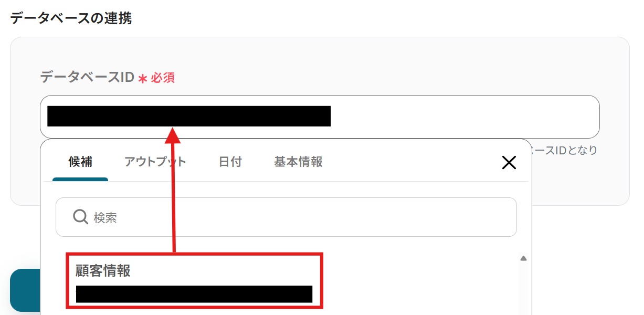Click the scroll-up arrow in the candidate list
Viewport: 644px width, 315px height.
click(x=523, y=258)
